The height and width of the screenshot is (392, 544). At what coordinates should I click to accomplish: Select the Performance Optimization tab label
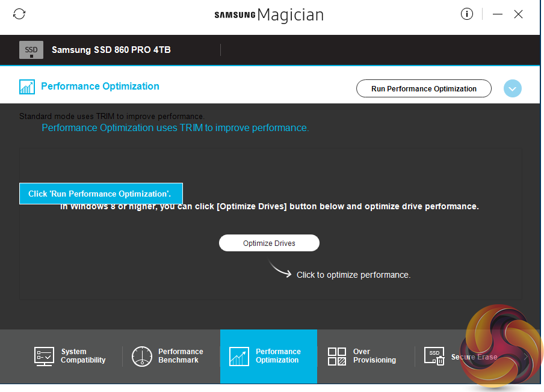click(x=278, y=356)
